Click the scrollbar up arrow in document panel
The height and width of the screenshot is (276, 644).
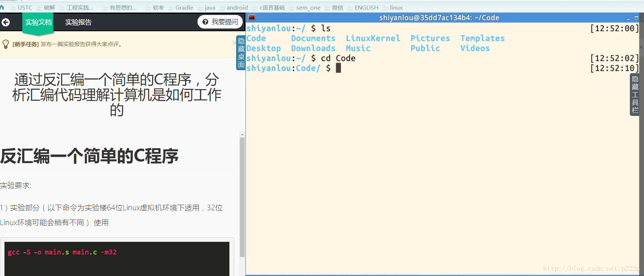click(242, 134)
